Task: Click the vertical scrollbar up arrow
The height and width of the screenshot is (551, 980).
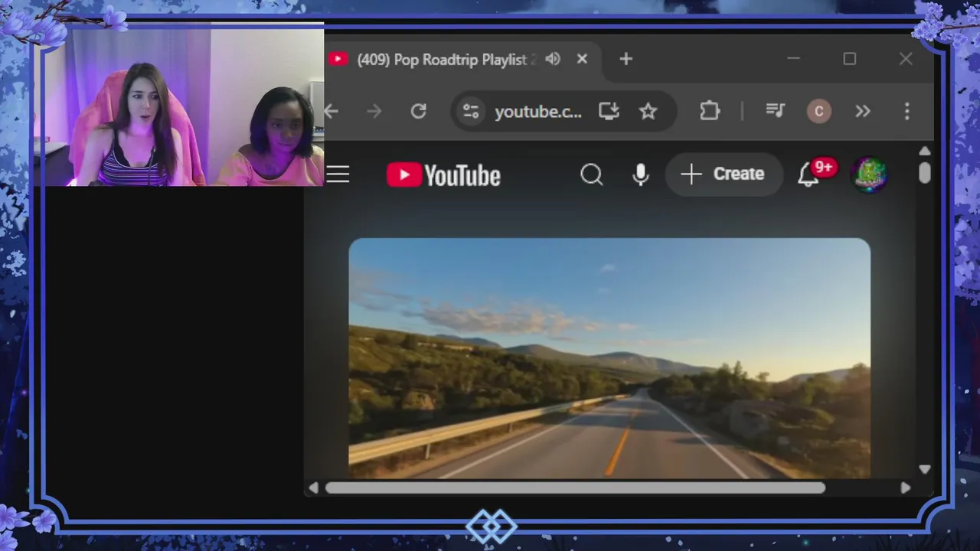Action: [925, 151]
